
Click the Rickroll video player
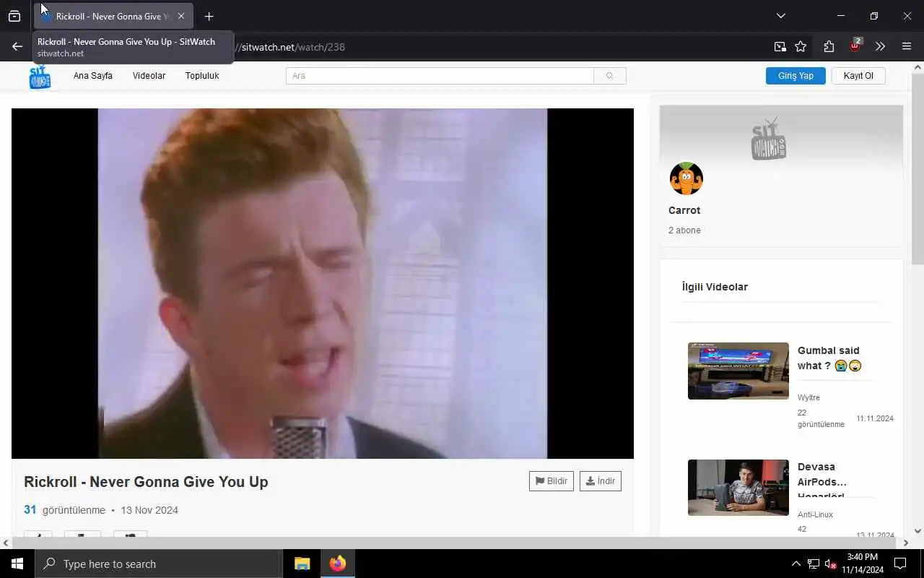(323, 283)
